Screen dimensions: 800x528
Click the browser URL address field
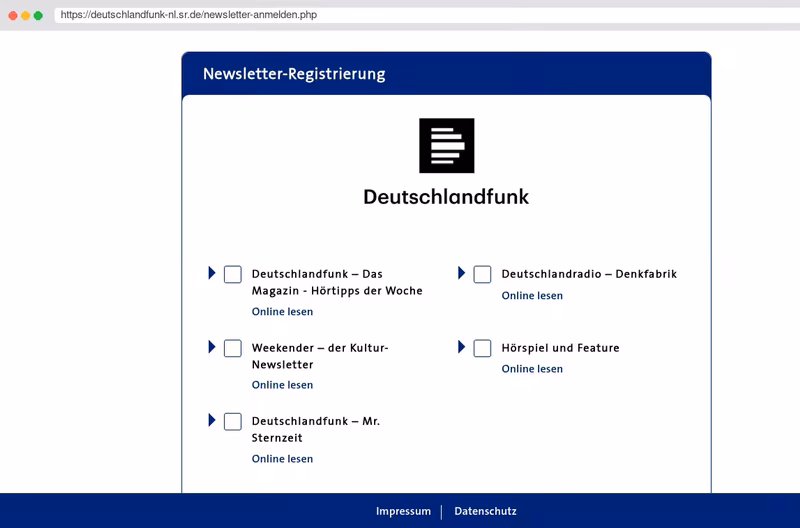(427, 15)
